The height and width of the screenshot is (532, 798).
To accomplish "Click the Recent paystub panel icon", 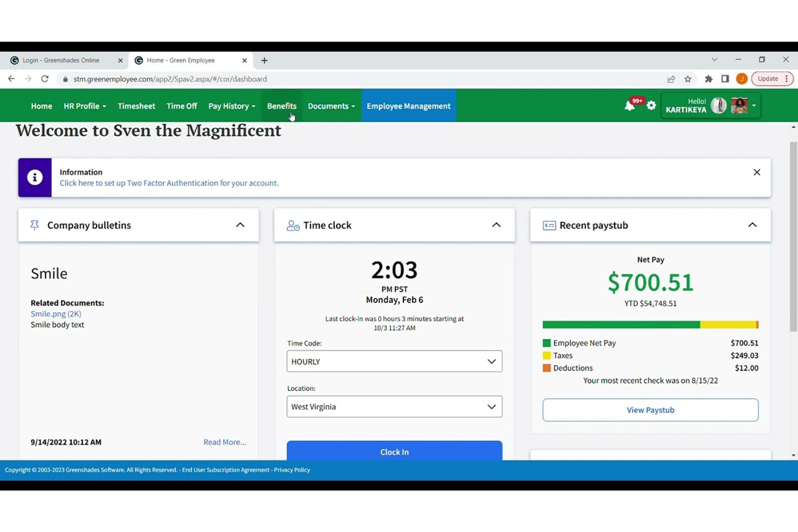I will (x=549, y=225).
